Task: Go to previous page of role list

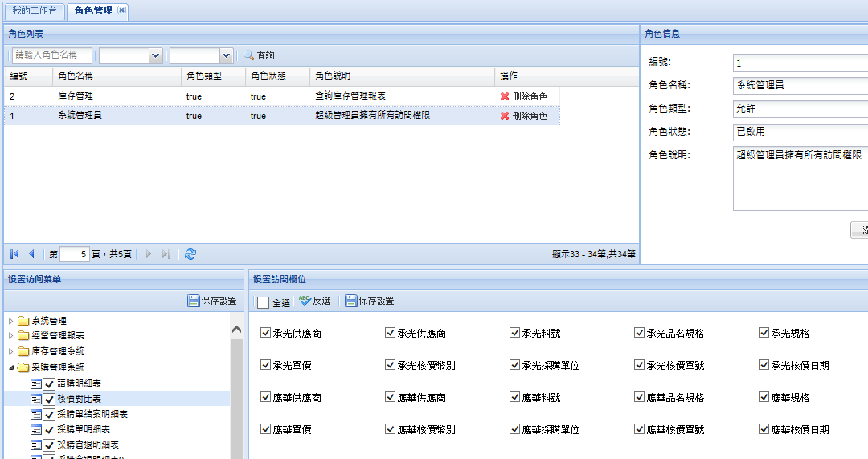Action: [x=31, y=254]
